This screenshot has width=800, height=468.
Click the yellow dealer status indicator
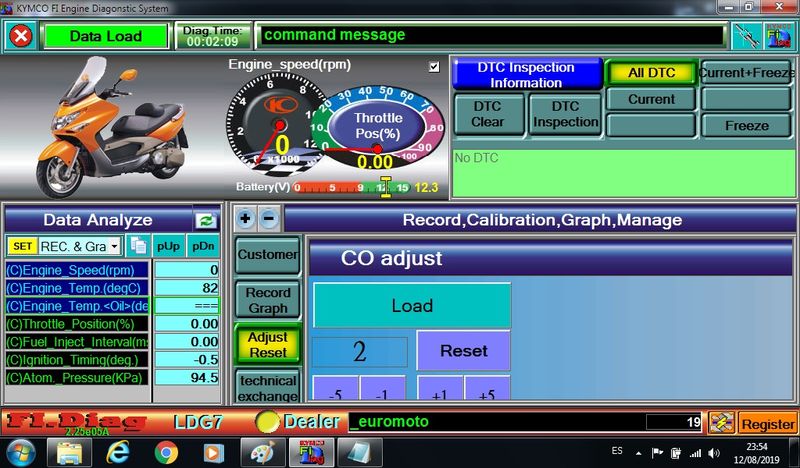[267, 422]
